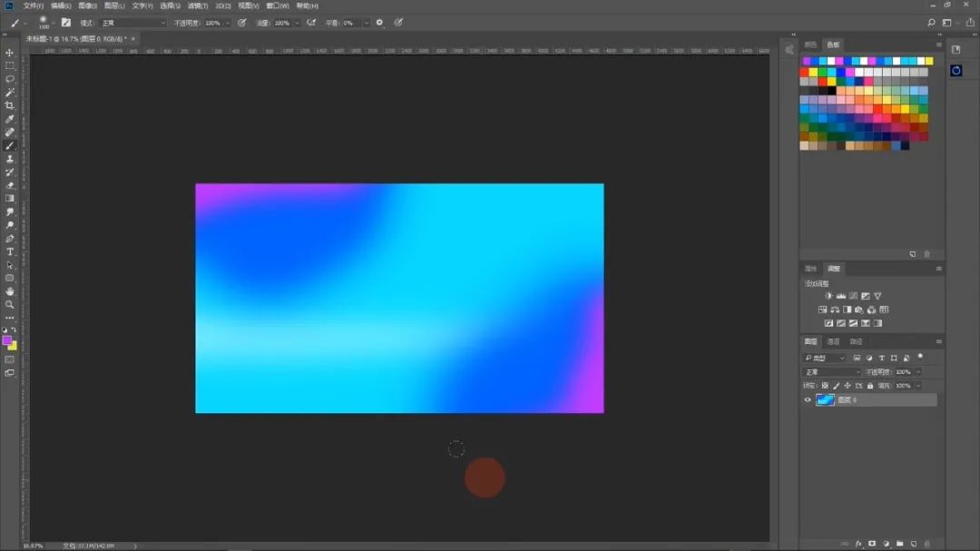Image resolution: width=980 pixels, height=551 pixels.
Task: Open workspace switcher in options bar
Action: coord(947,23)
